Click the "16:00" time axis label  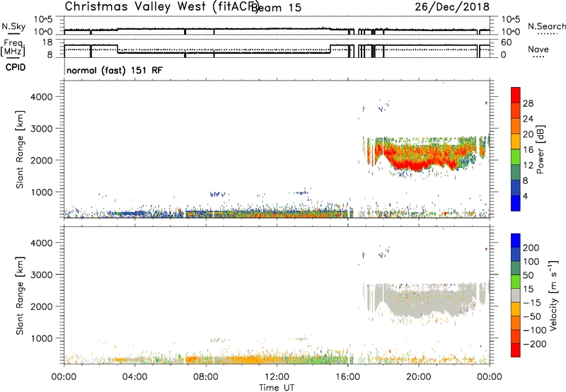347,377
